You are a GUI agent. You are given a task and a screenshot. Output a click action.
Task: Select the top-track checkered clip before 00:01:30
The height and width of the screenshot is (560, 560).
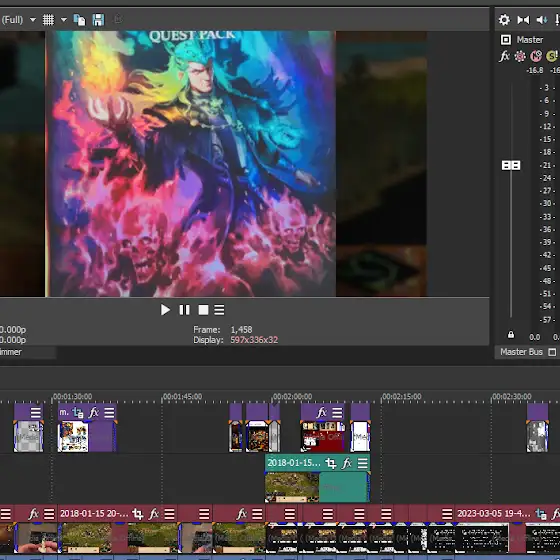[29, 436]
